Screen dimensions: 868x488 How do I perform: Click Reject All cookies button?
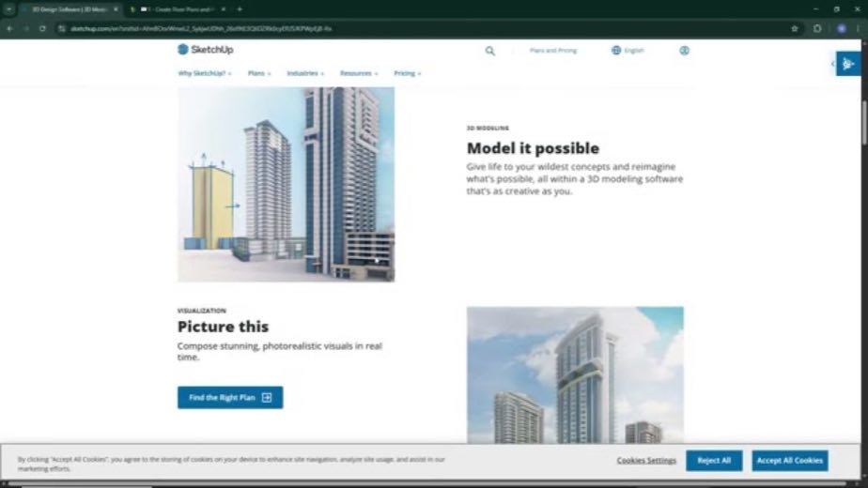click(x=714, y=461)
